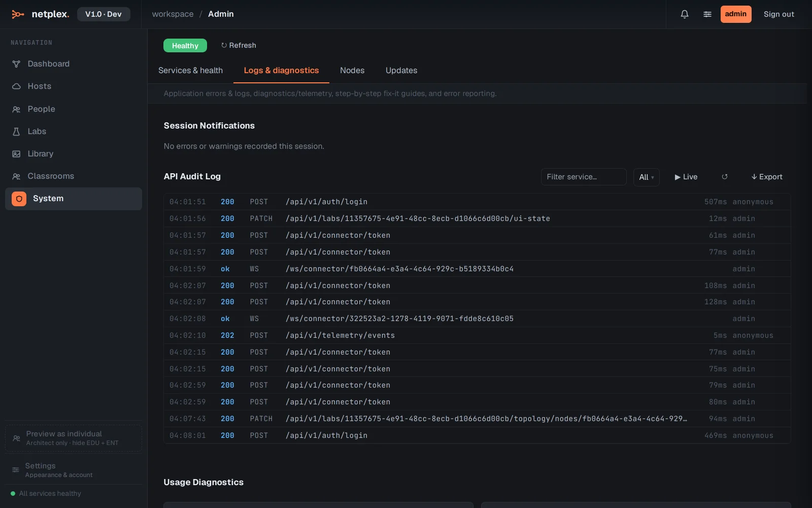The width and height of the screenshot is (812, 508).
Task: Click the Classrooms nav icon
Action: [16, 176]
